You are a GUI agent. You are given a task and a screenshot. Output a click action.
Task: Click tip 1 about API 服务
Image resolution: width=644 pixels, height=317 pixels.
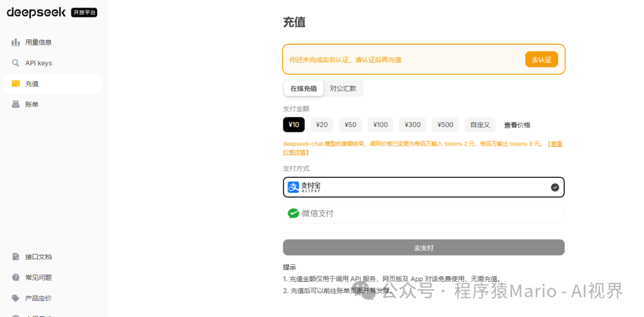click(392, 279)
